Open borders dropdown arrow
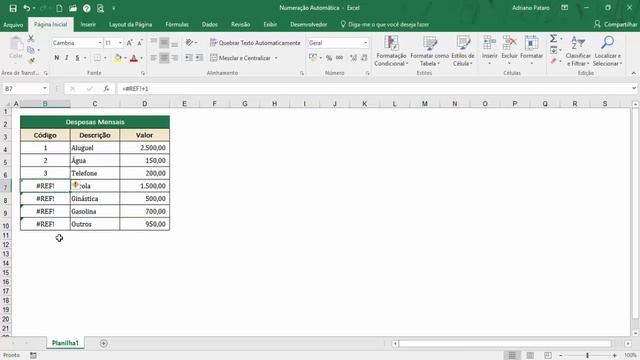Viewport: 640px width, 360px height. 105,58
